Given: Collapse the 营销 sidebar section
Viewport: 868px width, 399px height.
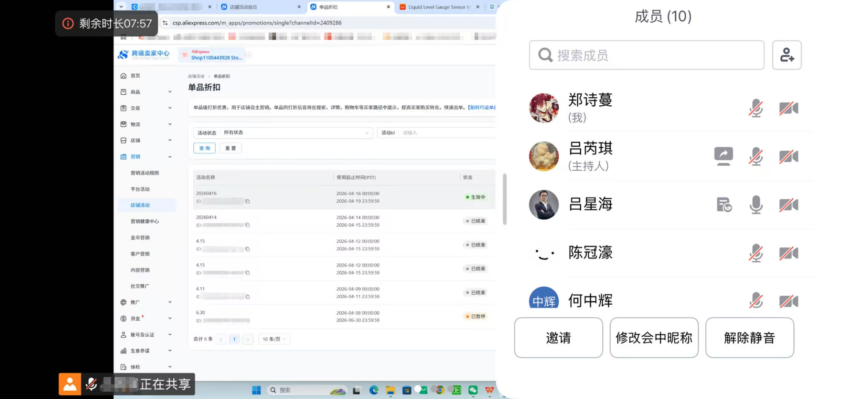Looking at the screenshot, I should pos(170,157).
